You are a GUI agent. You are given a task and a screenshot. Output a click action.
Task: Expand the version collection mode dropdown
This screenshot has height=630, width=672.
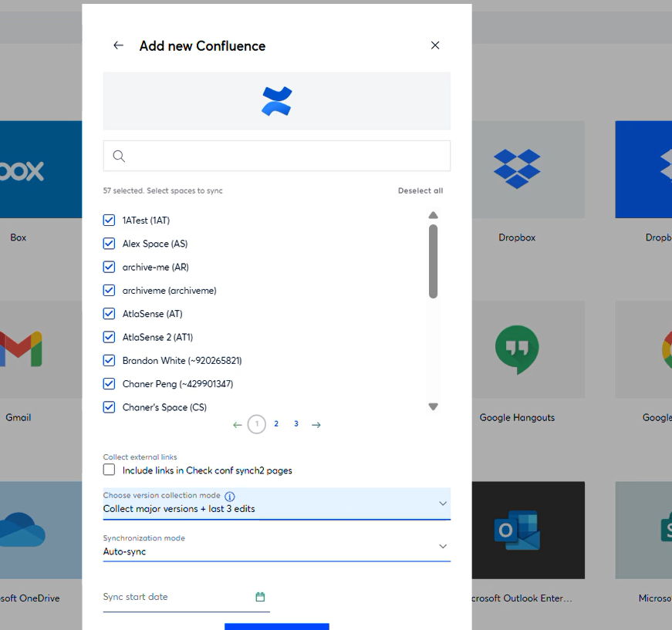442,504
